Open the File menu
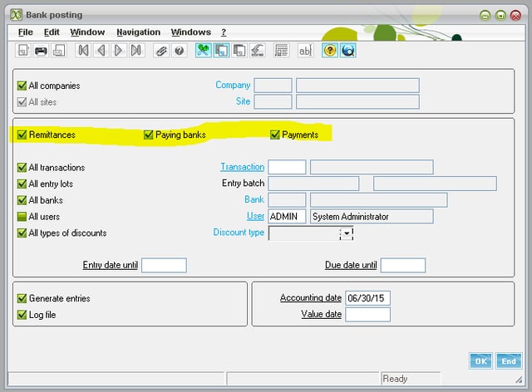The height and width of the screenshot is (392, 532). click(25, 32)
